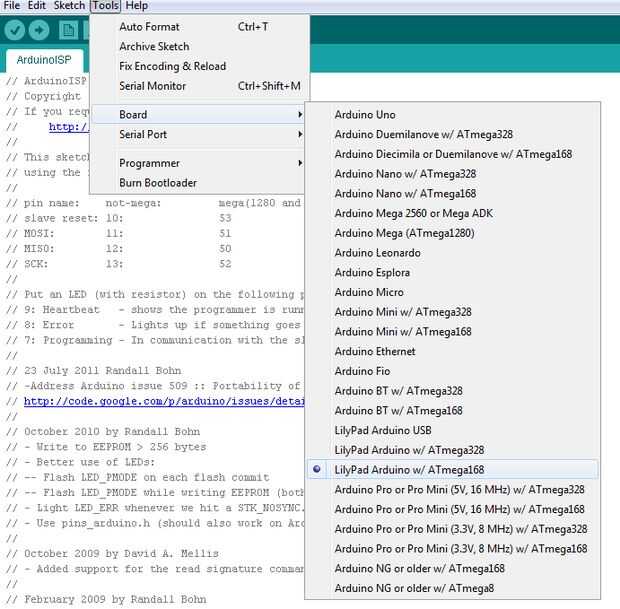The height and width of the screenshot is (609, 620).
Task: Click the '7: Programming' comment line
Action: tap(155, 340)
